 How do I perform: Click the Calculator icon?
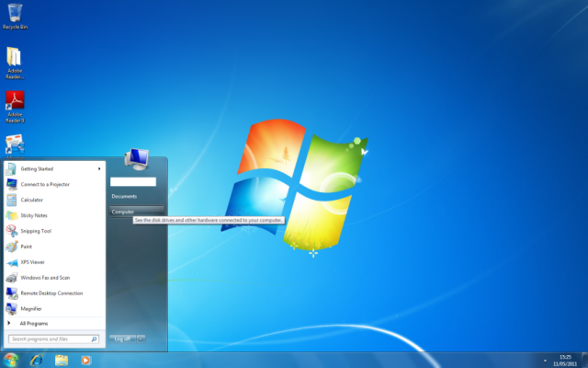pyautogui.click(x=11, y=200)
